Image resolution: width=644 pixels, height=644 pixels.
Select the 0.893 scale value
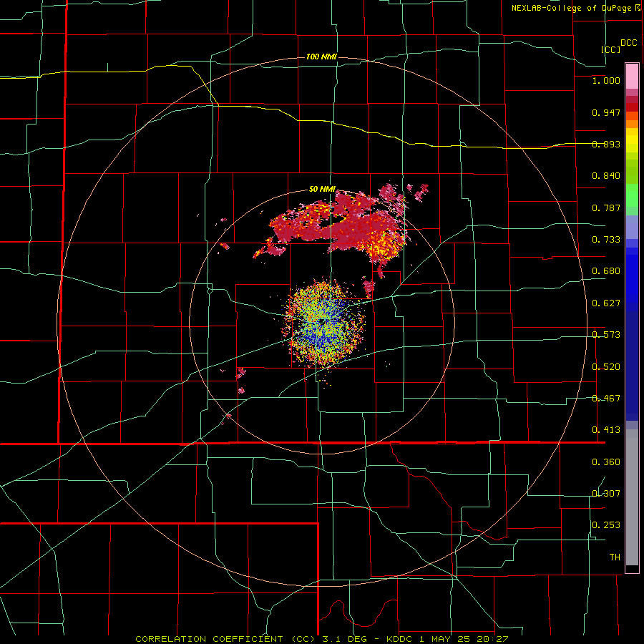tap(606, 144)
